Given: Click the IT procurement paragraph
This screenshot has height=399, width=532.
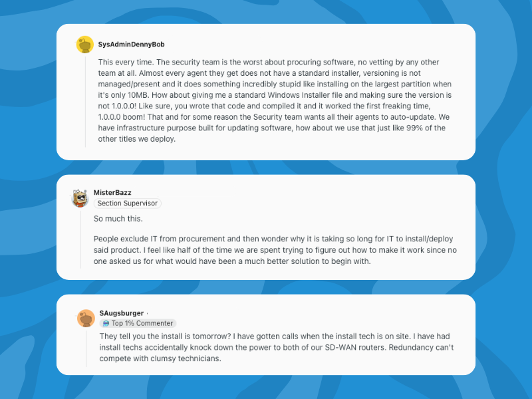Looking at the screenshot, I should pos(275,250).
